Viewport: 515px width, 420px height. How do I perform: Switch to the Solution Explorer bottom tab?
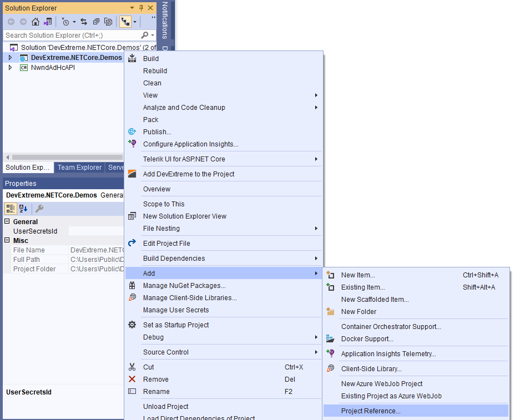[28, 168]
